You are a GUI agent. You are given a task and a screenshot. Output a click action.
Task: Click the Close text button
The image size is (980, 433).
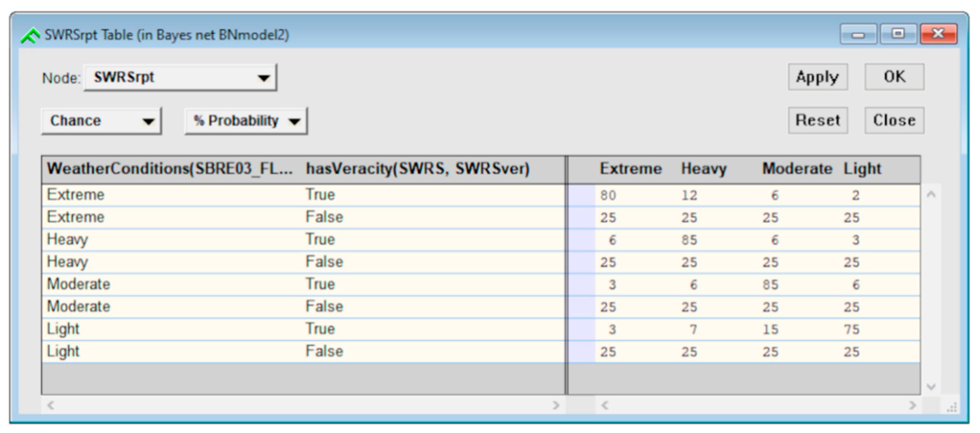coord(894,120)
